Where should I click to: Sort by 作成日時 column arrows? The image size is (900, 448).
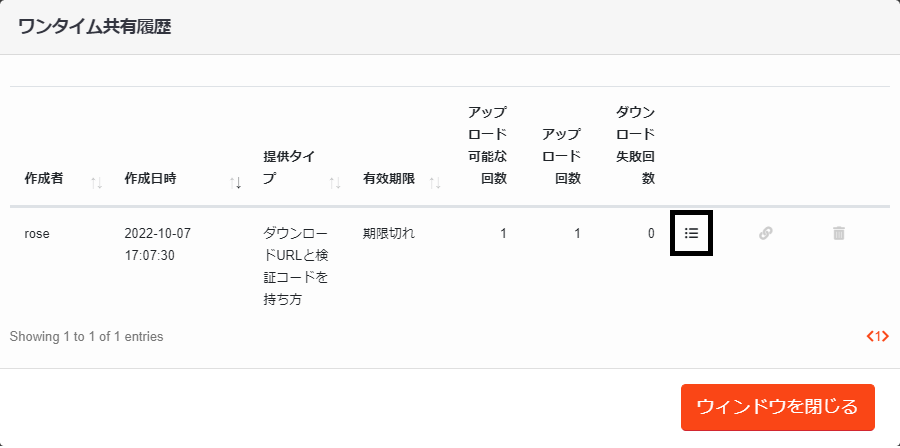[x=235, y=183]
